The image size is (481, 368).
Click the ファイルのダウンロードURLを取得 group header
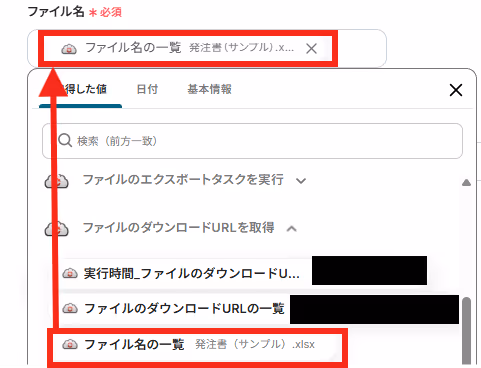tap(171, 228)
